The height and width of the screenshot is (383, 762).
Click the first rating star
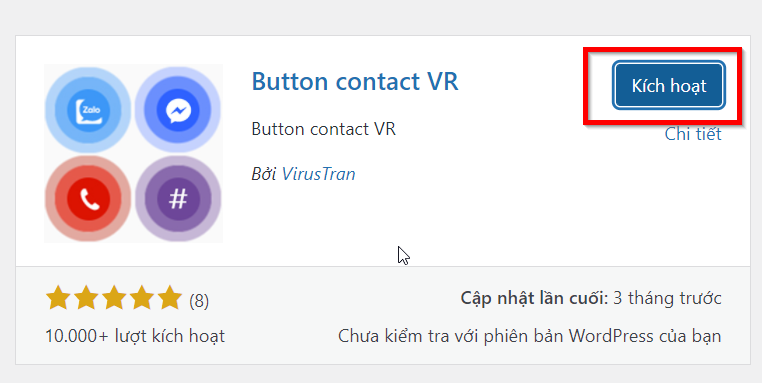point(58,298)
